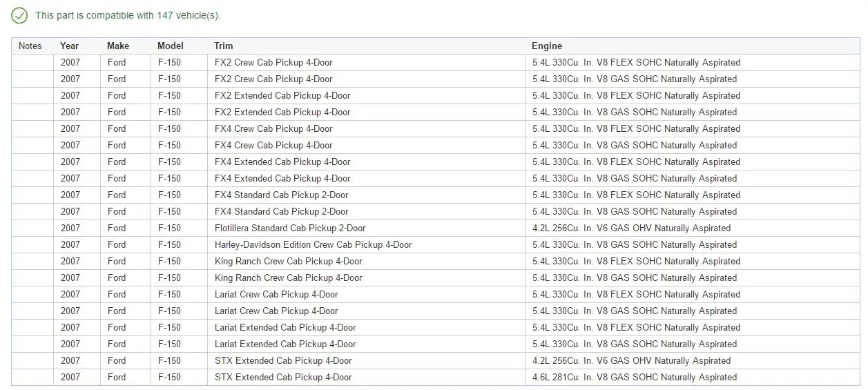The height and width of the screenshot is (390, 868).
Task: Click year 2007 in the Harley-Davidson Edition row
Action: click(x=70, y=244)
